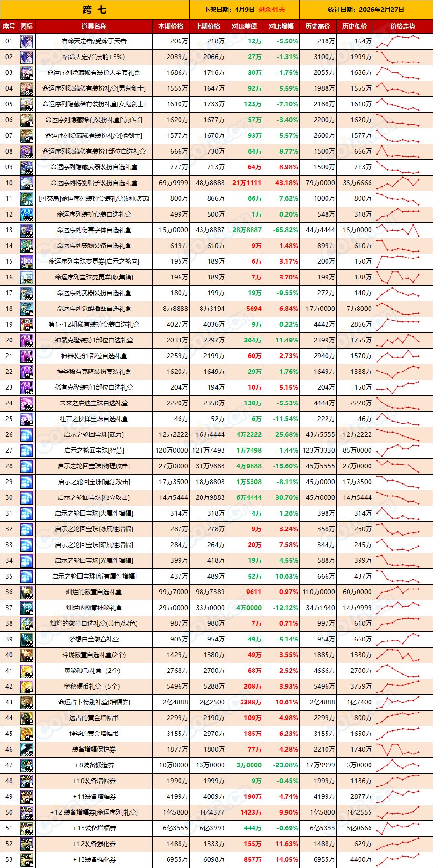Click the item name 灿烂的徽章神秘礼盒

click(x=94, y=608)
